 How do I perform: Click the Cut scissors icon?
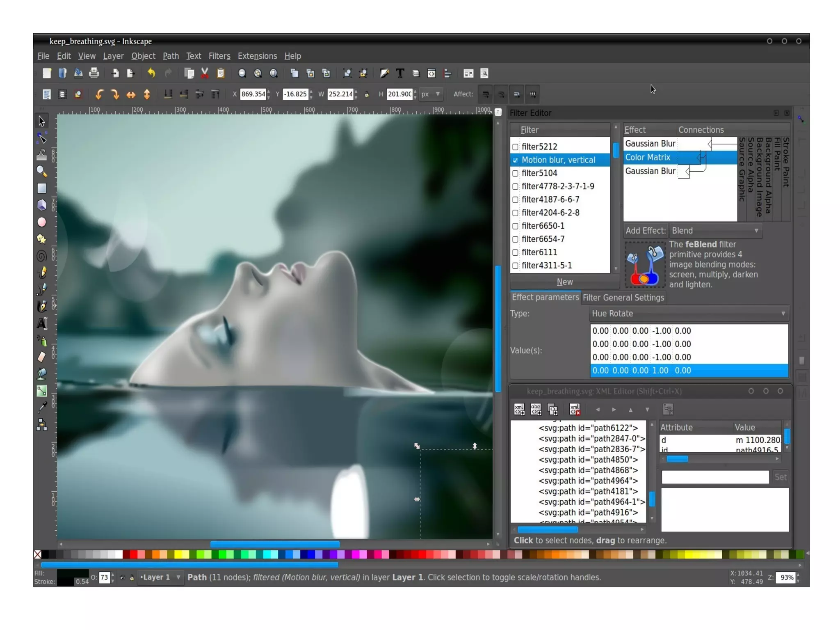click(205, 73)
